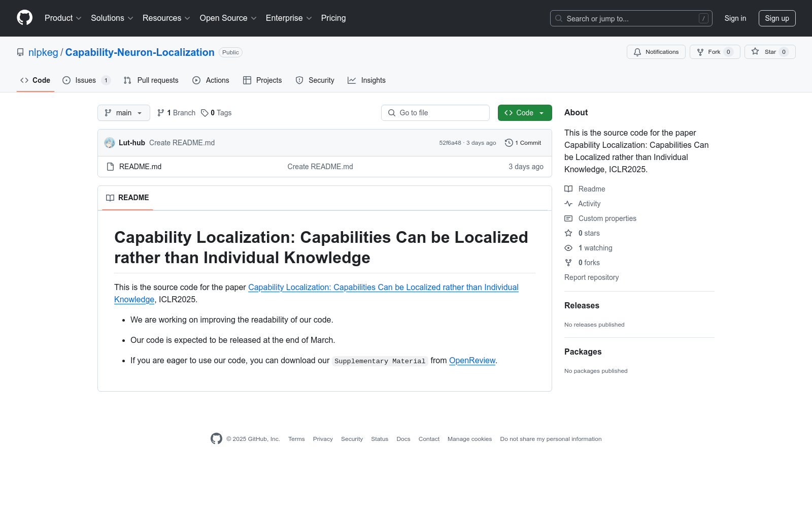Viewport: 812px width, 508px height.
Task: Click the GitHub mark in the footer
Action: [216, 439]
